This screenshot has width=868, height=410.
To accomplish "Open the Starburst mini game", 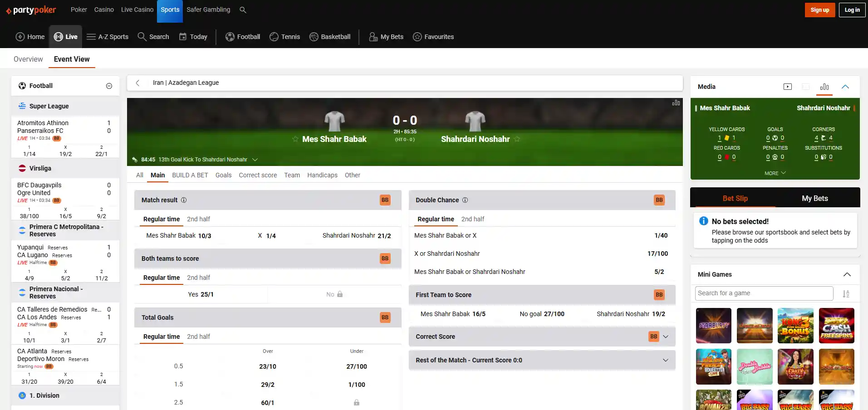I will click(714, 326).
